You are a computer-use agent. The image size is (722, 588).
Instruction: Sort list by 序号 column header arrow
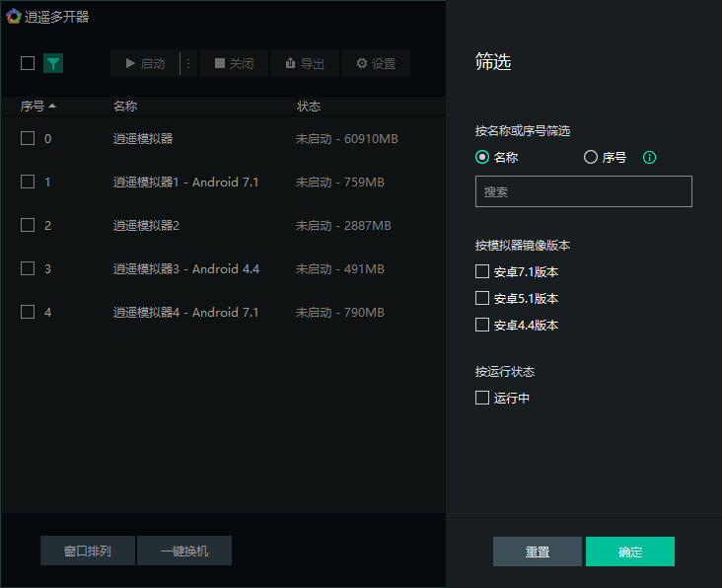tap(52, 106)
